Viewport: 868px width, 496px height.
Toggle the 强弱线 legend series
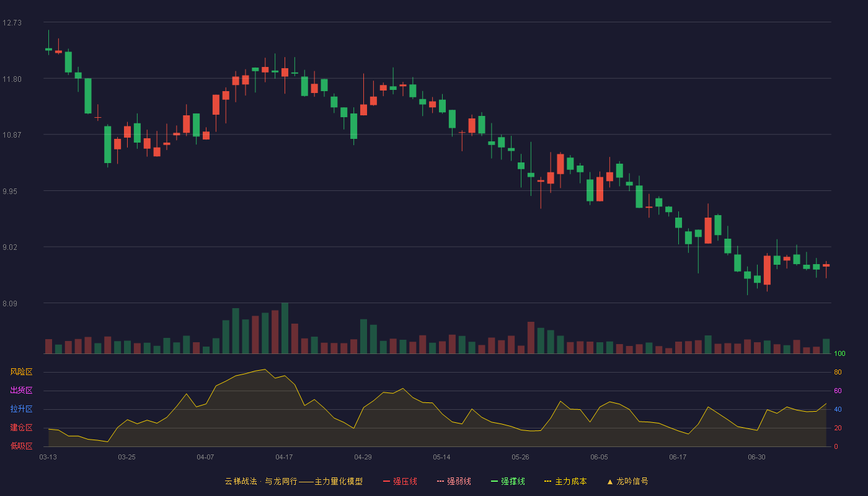454,481
